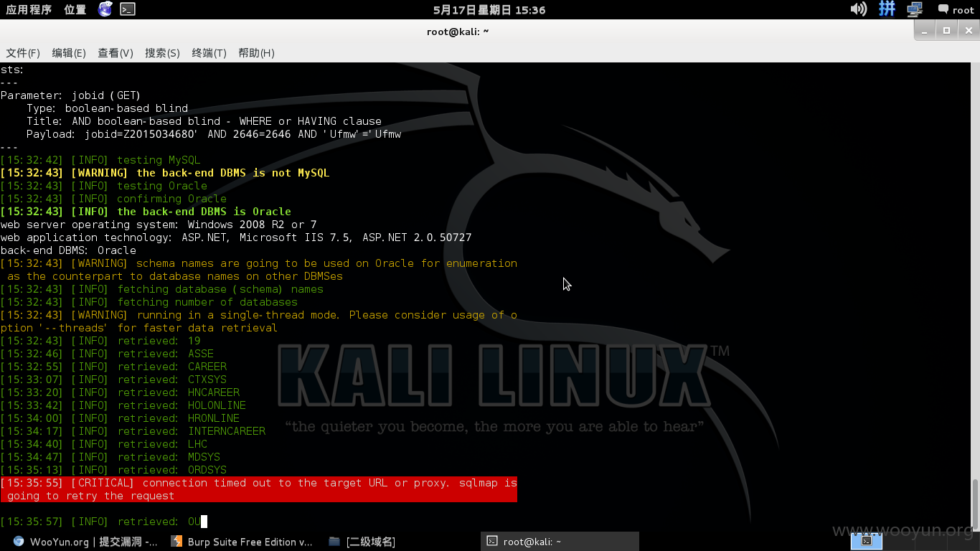980x551 pixels.
Task: Click the 'retrieved: ORDSYS' line
Action: pyautogui.click(x=113, y=470)
